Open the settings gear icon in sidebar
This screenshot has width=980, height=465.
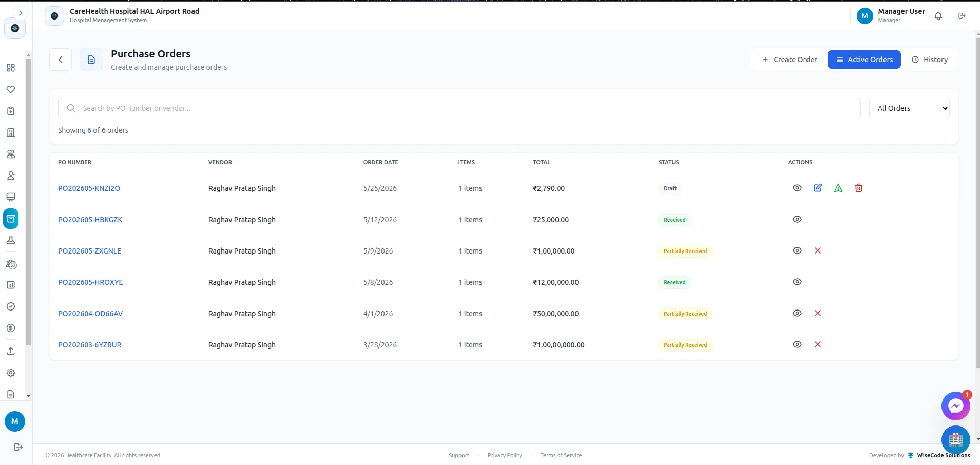click(11, 373)
